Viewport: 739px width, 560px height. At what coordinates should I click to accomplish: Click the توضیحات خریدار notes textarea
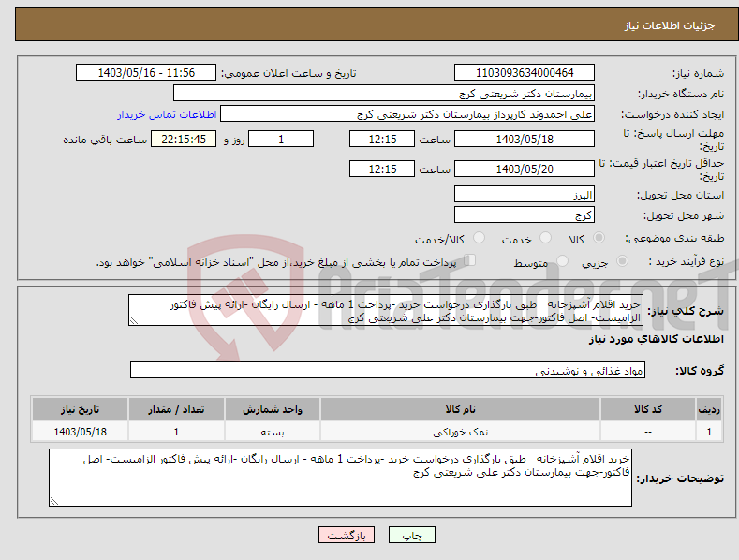pyautogui.click(x=340, y=478)
